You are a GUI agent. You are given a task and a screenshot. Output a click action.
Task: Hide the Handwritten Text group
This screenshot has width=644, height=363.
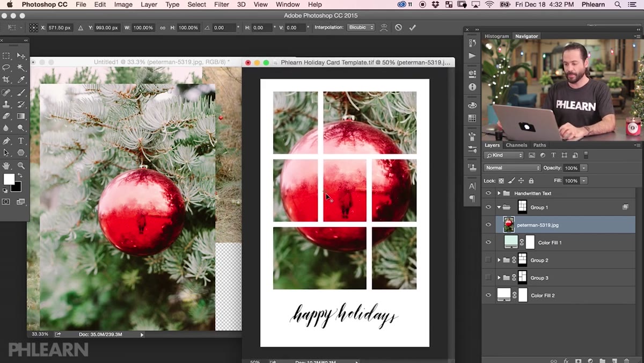[x=488, y=193]
